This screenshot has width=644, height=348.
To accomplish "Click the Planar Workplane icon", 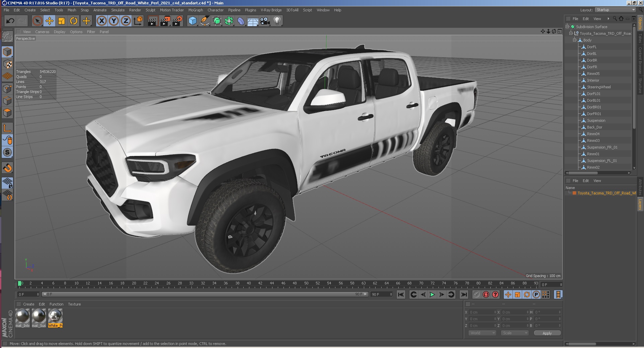I will tap(7, 195).
